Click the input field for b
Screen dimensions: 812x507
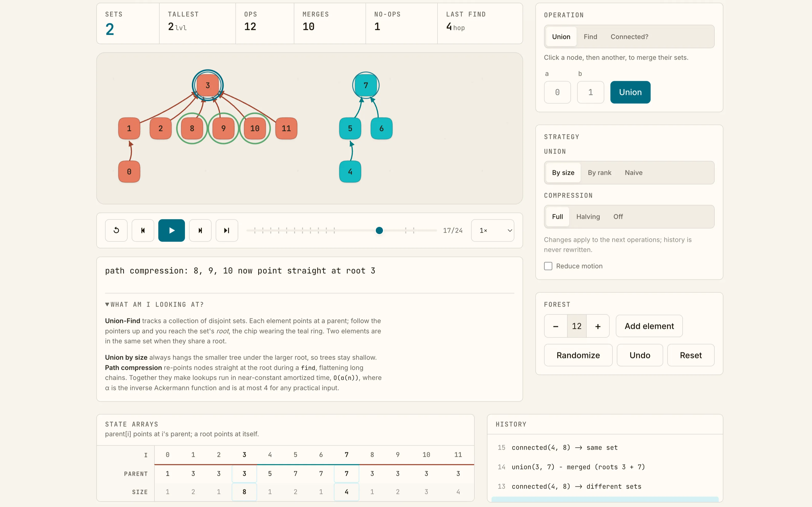pyautogui.click(x=590, y=92)
